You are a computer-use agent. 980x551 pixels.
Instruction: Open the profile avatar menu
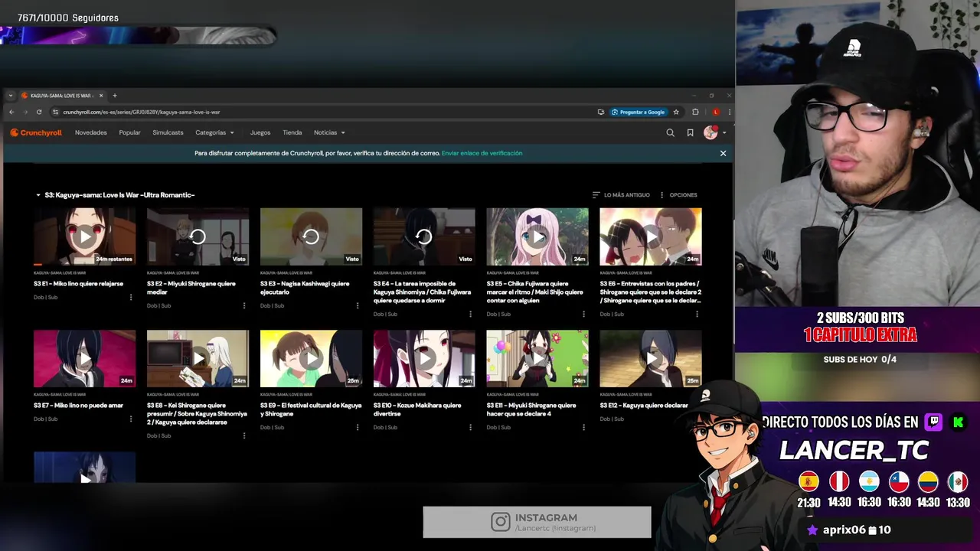(714, 132)
